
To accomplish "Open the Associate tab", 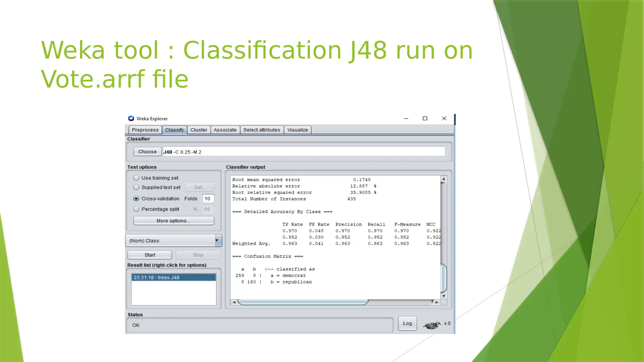I will 225,130.
